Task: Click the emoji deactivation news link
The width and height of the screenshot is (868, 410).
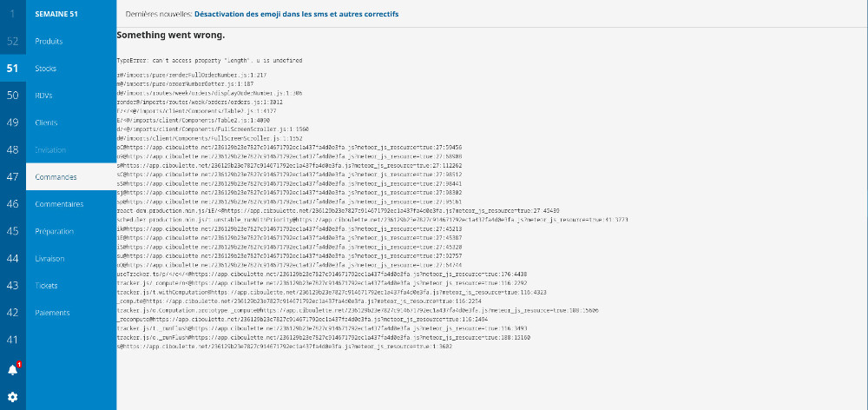Action: [297, 15]
